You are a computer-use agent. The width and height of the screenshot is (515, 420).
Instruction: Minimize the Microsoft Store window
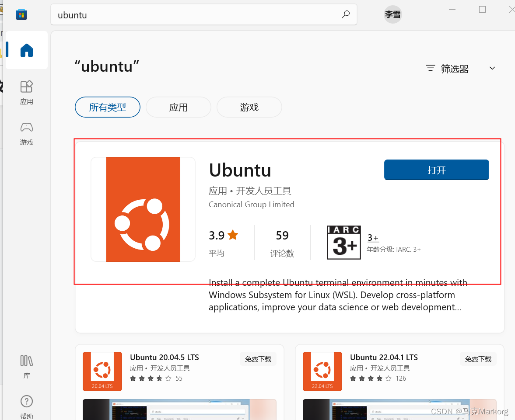(452, 10)
